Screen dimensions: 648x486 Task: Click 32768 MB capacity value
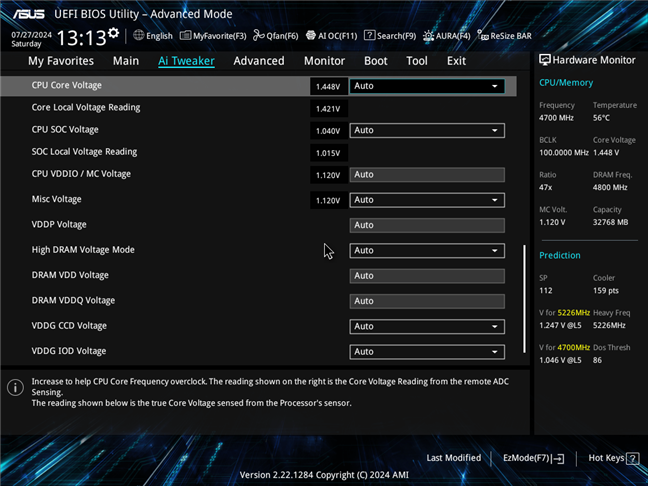click(x=610, y=222)
